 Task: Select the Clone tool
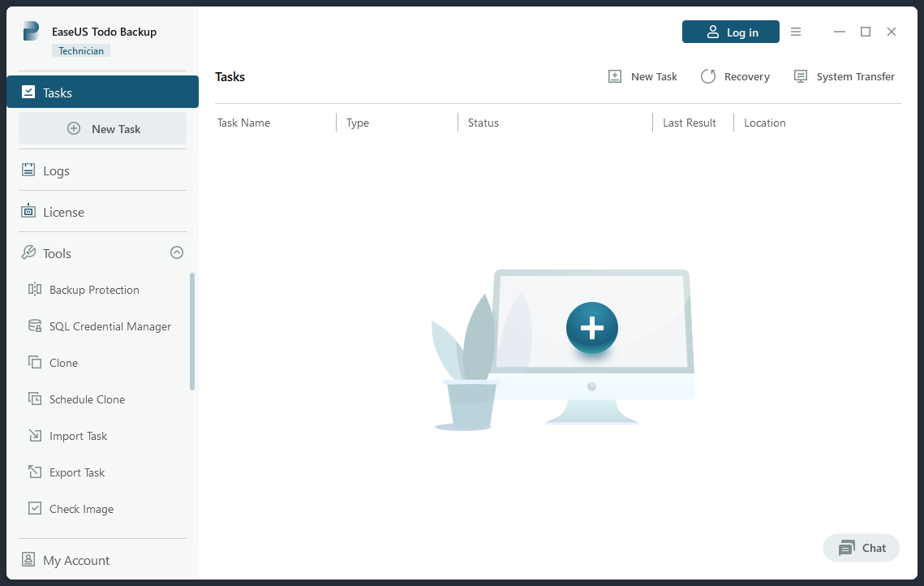pos(63,363)
